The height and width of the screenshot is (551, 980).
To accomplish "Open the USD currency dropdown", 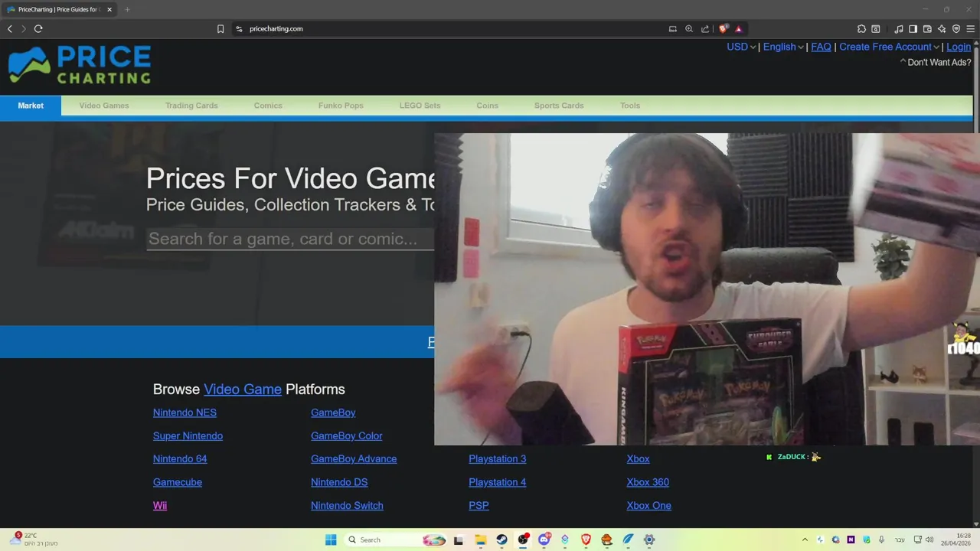I will pyautogui.click(x=741, y=47).
